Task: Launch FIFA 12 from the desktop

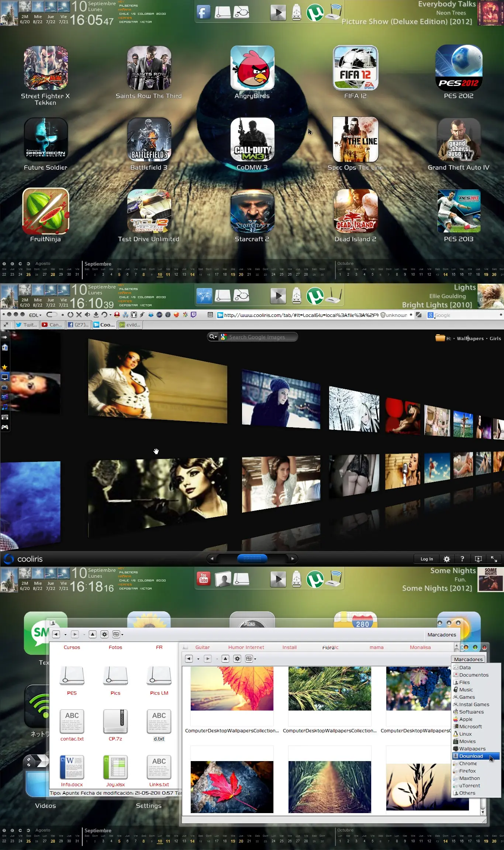Action: coord(356,68)
